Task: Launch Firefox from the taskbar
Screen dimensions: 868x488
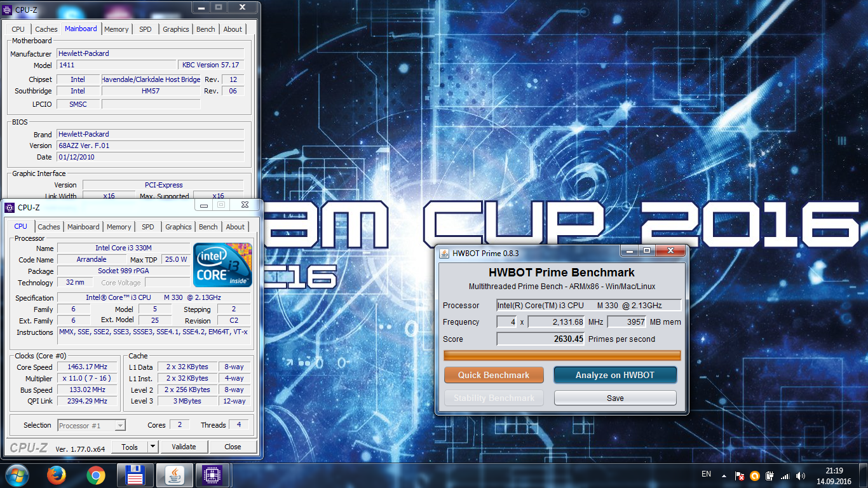Action: [x=57, y=475]
